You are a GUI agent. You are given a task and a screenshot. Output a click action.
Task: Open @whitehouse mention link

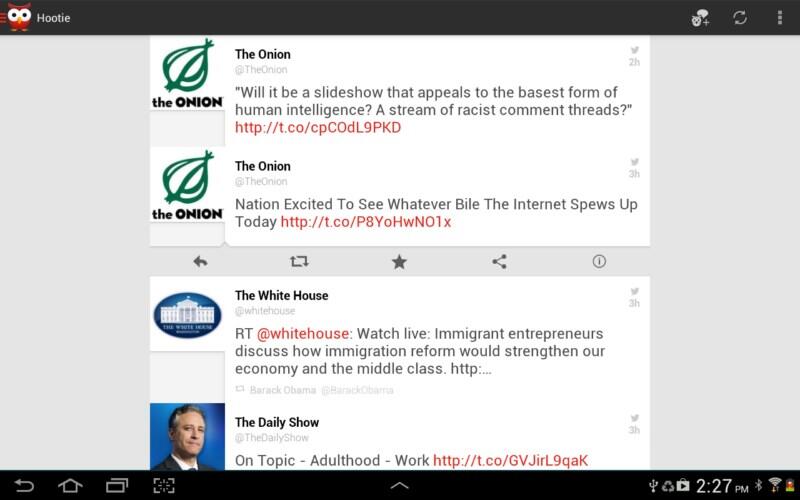point(303,334)
